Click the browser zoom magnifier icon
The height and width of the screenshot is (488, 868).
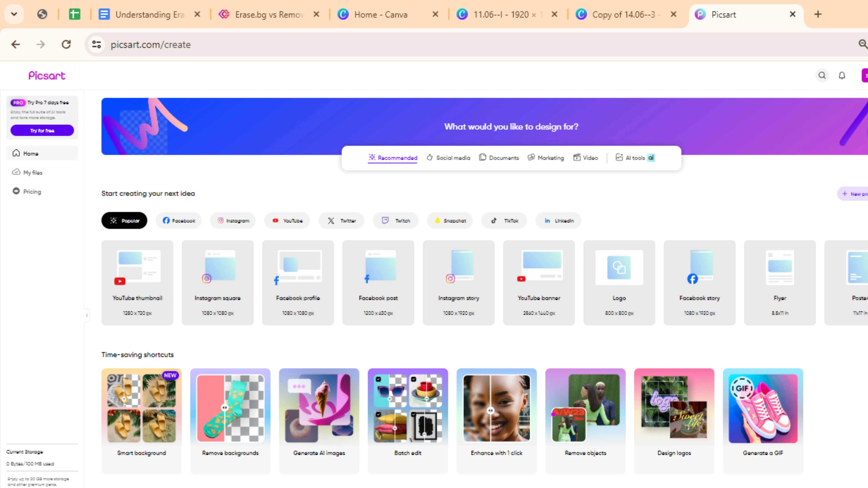[863, 44]
